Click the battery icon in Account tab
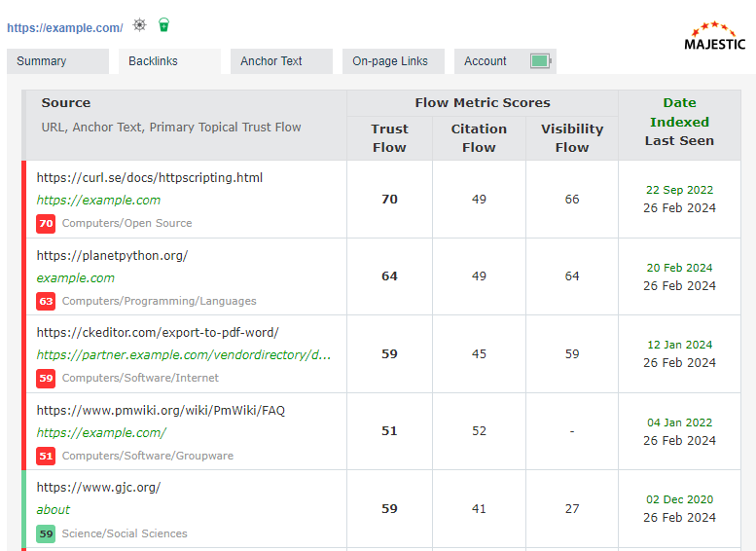This screenshot has width=756, height=551. pyautogui.click(x=540, y=61)
